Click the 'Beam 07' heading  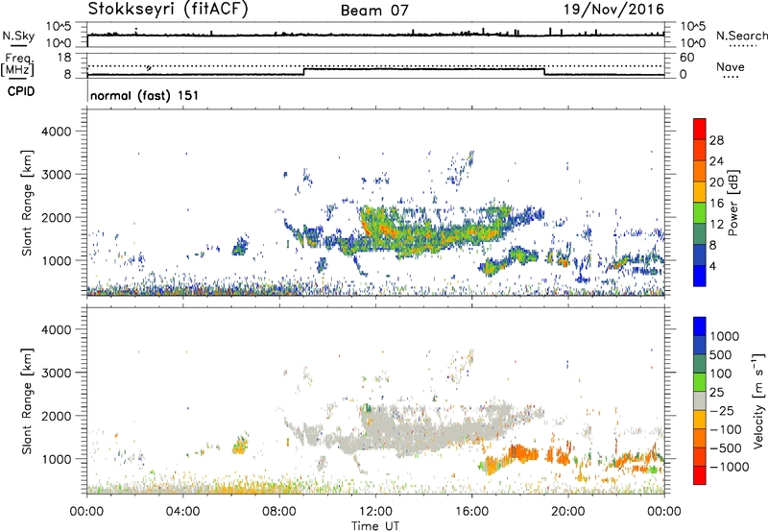pyautogui.click(x=374, y=11)
